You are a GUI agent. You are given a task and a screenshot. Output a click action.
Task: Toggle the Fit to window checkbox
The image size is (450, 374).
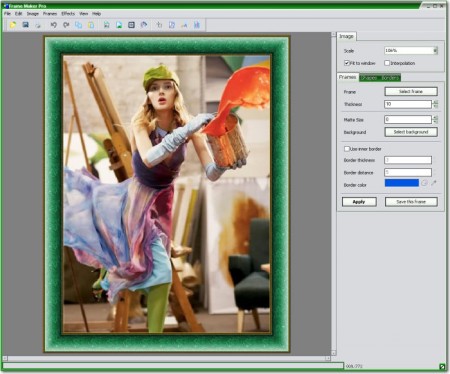coord(347,63)
